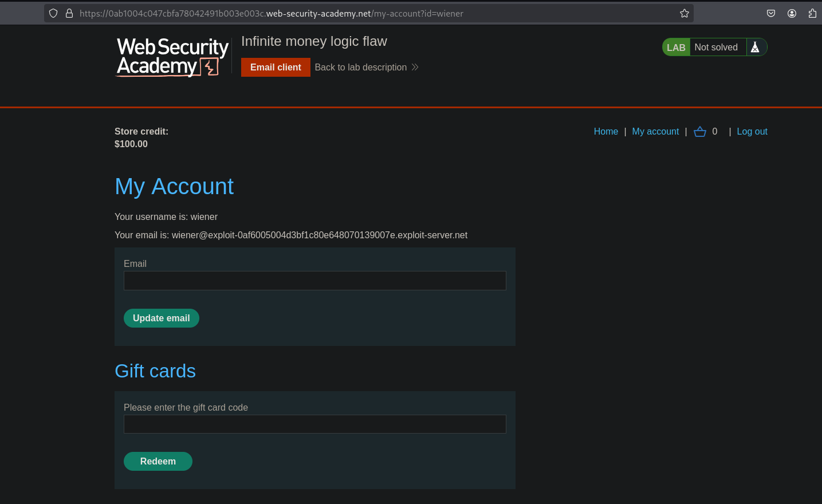Focus the gift card code input field
This screenshot has width=822, height=504.
pyautogui.click(x=314, y=424)
